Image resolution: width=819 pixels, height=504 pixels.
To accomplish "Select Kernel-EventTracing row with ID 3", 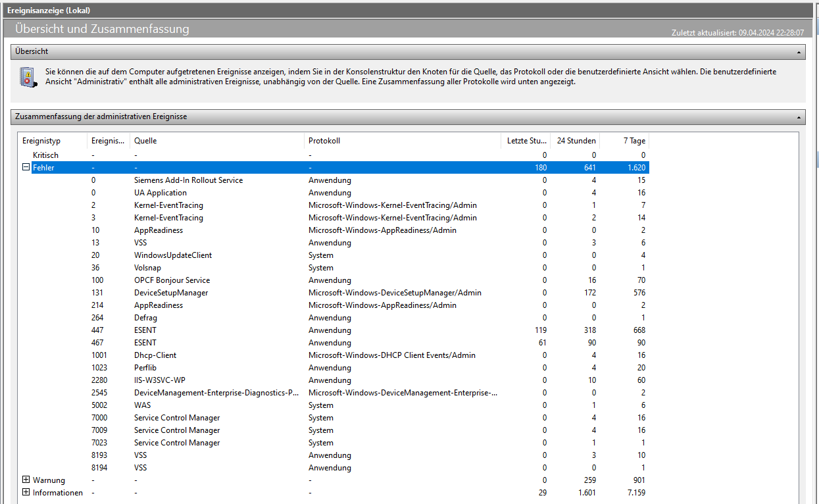I will (x=334, y=218).
